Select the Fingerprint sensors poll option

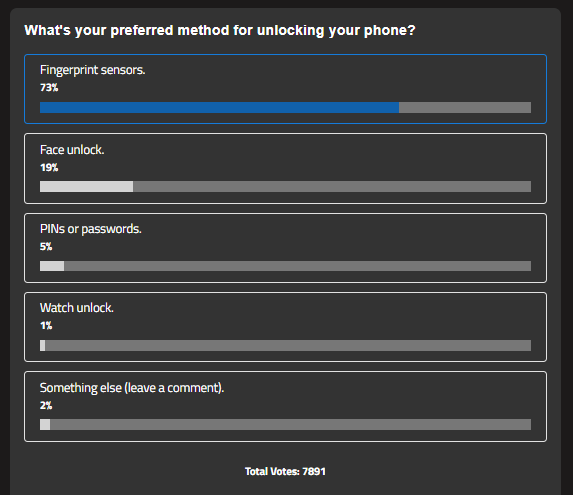click(285, 89)
